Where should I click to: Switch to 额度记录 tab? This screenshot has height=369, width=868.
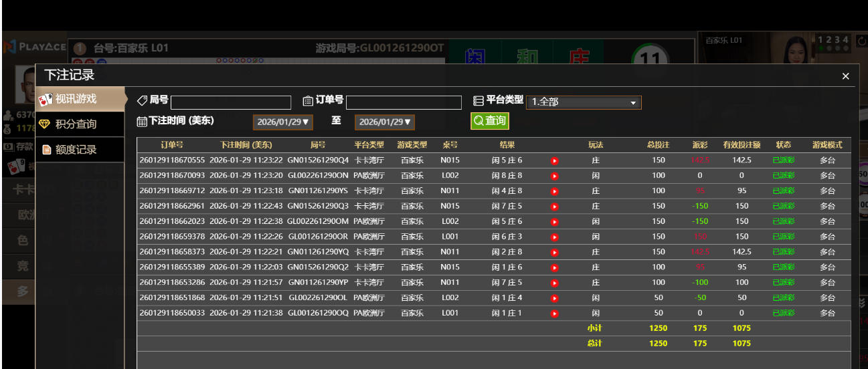(80, 150)
